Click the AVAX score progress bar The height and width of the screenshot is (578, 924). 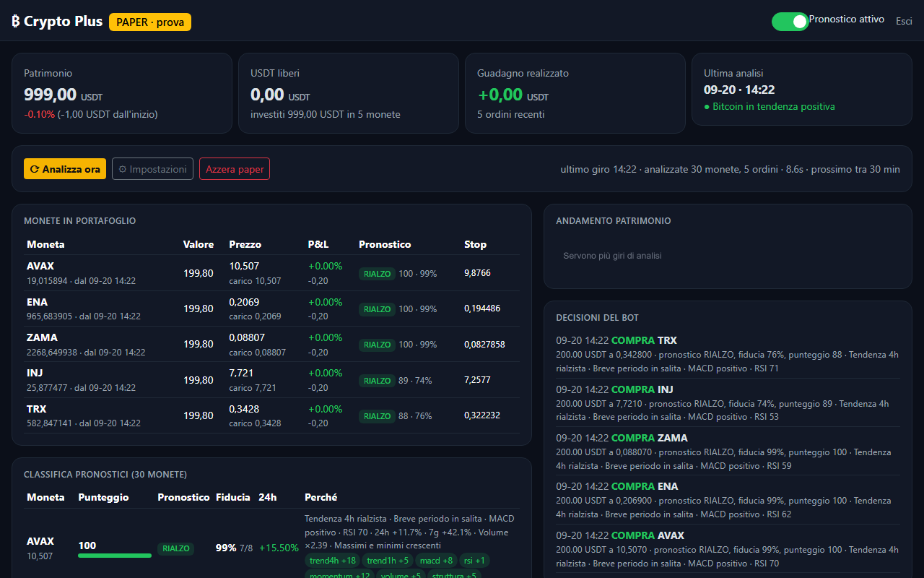pyautogui.click(x=115, y=556)
